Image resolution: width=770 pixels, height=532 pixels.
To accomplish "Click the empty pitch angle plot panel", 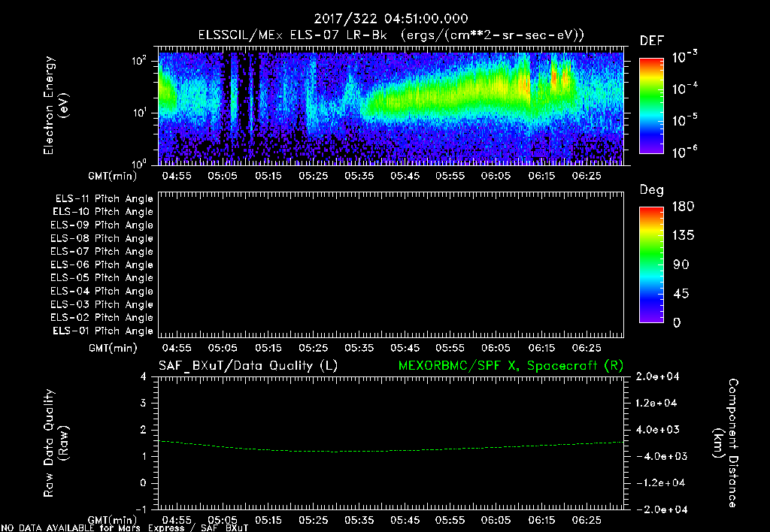I will pos(391,265).
